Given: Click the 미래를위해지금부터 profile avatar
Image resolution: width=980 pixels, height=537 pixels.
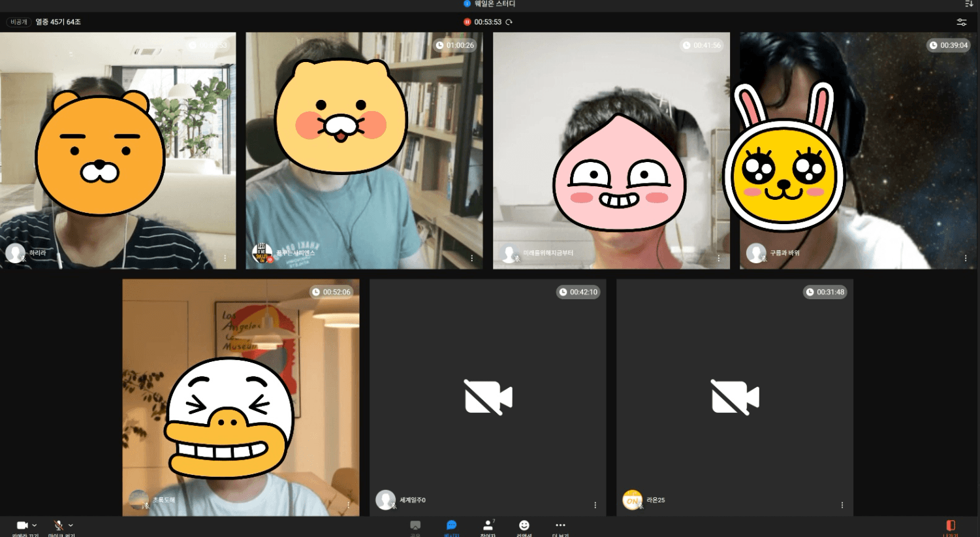Looking at the screenshot, I should pyautogui.click(x=509, y=253).
